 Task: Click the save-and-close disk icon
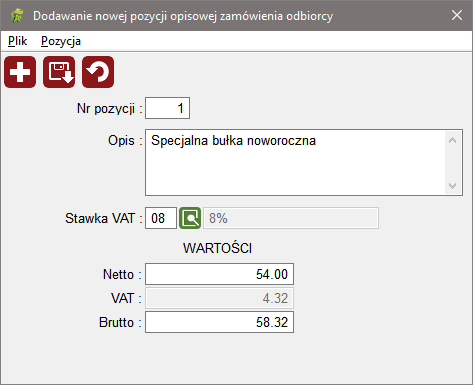point(59,72)
